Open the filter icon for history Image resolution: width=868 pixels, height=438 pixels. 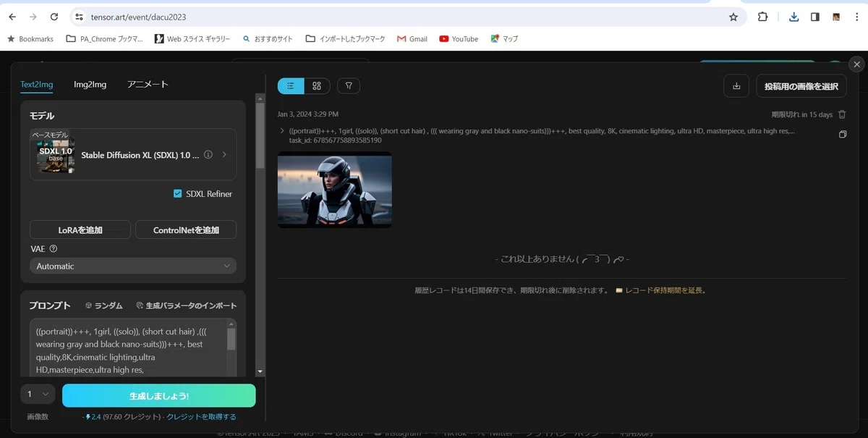[x=349, y=86]
